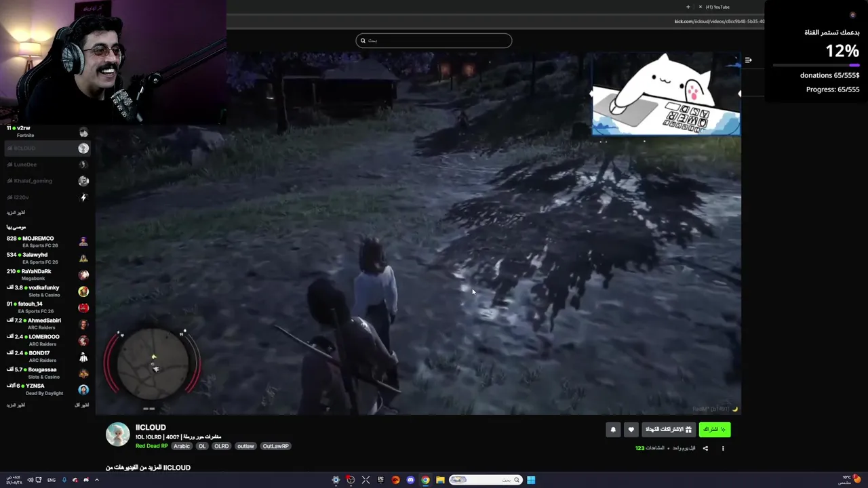Open File Explorer from taskbar
The width and height of the screenshot is (868, 488).
(440, 480)
